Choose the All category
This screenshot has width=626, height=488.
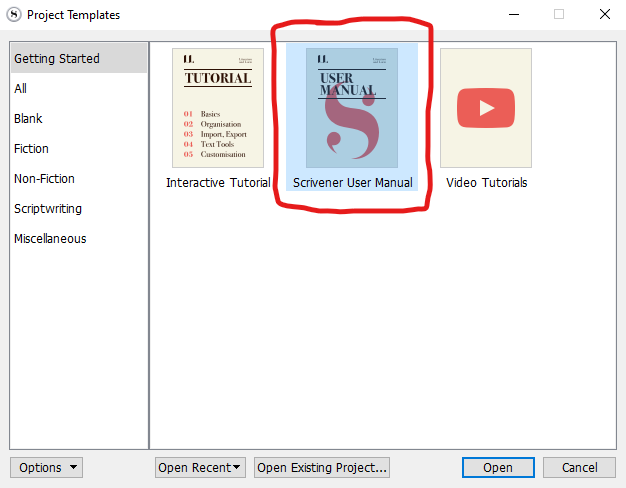[x=79, y=88]
